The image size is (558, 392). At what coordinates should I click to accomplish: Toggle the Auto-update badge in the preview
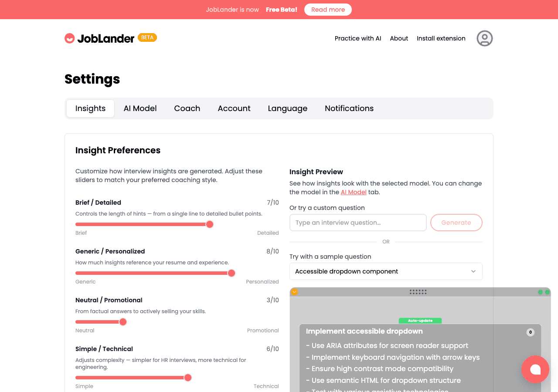click(420, 321)
